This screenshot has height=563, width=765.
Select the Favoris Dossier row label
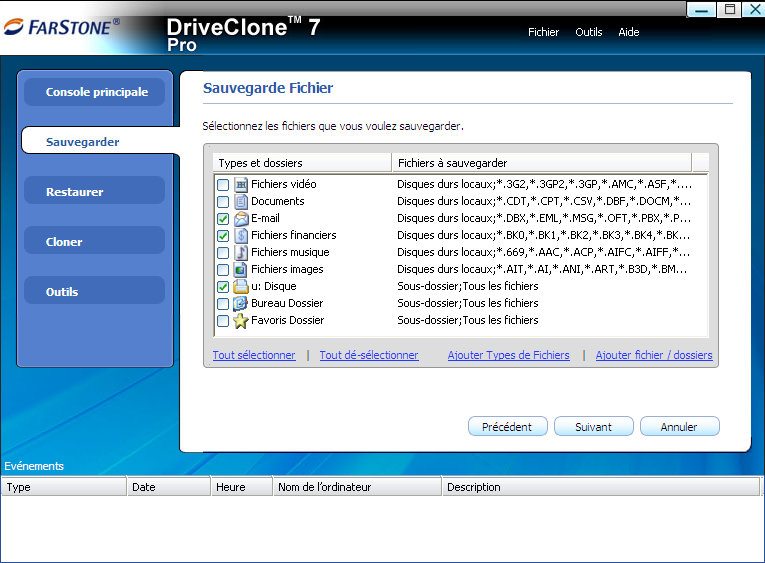[x=287, y=321]
